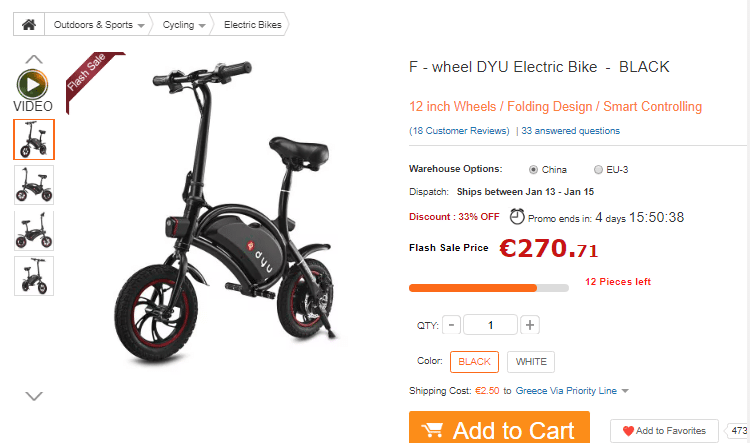
Task: Expand Outdoors & Sports breadcrumb dropdown
Action: [141, 25]
